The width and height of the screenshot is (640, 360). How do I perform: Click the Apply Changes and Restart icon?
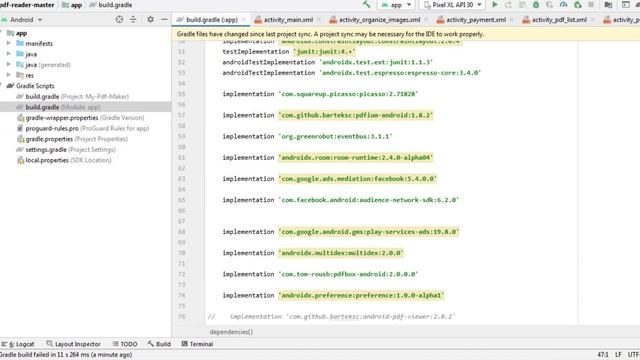pyautogui.click(x=508, y=5)
